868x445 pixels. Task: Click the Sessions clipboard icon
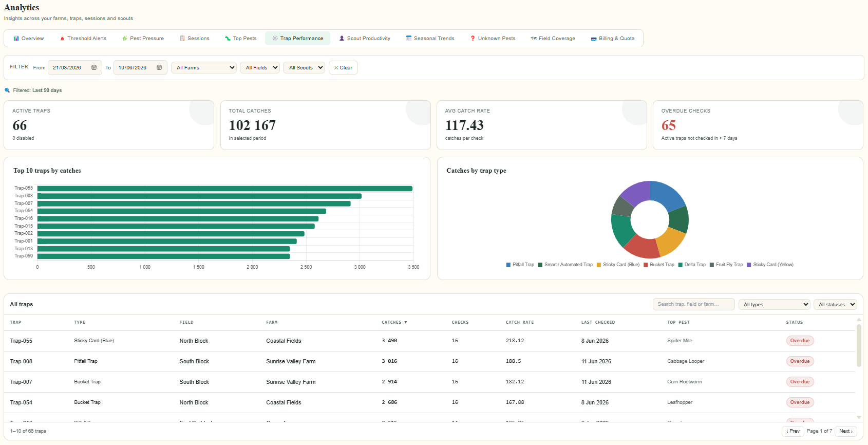(x=182, y=39)
